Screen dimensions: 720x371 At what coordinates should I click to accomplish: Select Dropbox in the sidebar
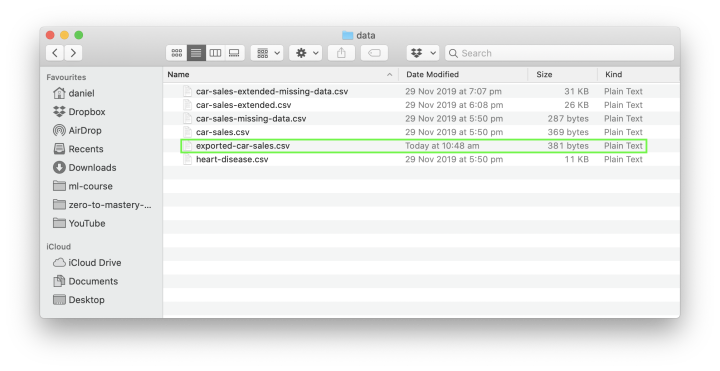pos(79,112)
